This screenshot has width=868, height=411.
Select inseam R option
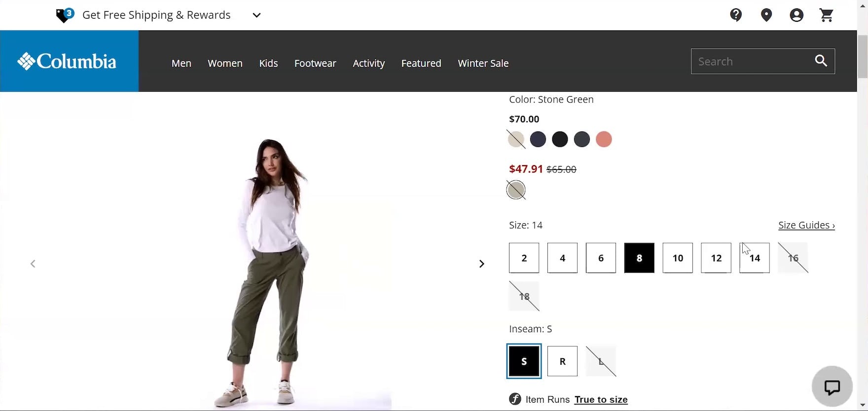coord(562,361)
